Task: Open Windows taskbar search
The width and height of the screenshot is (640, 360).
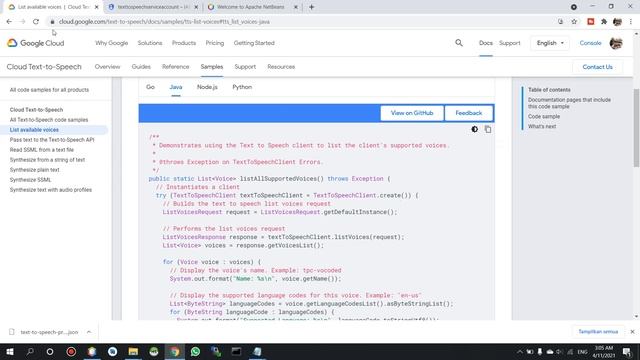Action: coord(30,351)
